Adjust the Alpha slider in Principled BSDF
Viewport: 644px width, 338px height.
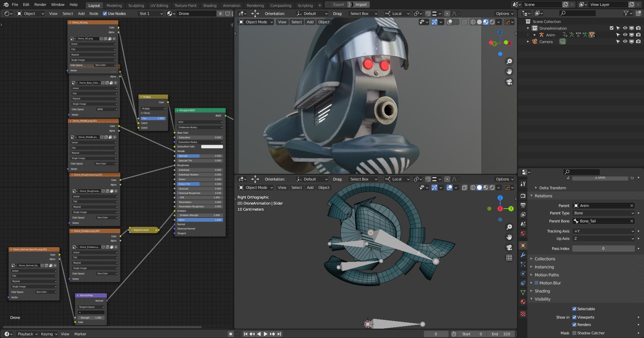tap(200, 220)
